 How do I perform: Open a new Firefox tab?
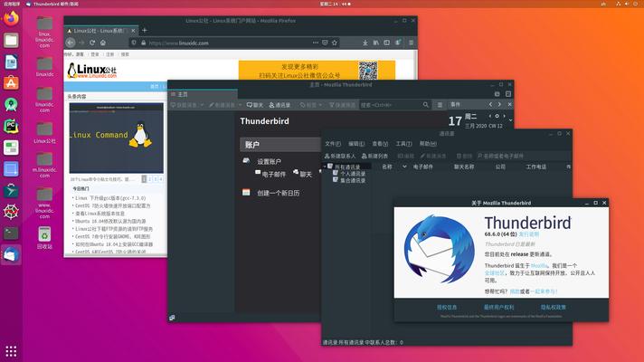tap(144, 31)
